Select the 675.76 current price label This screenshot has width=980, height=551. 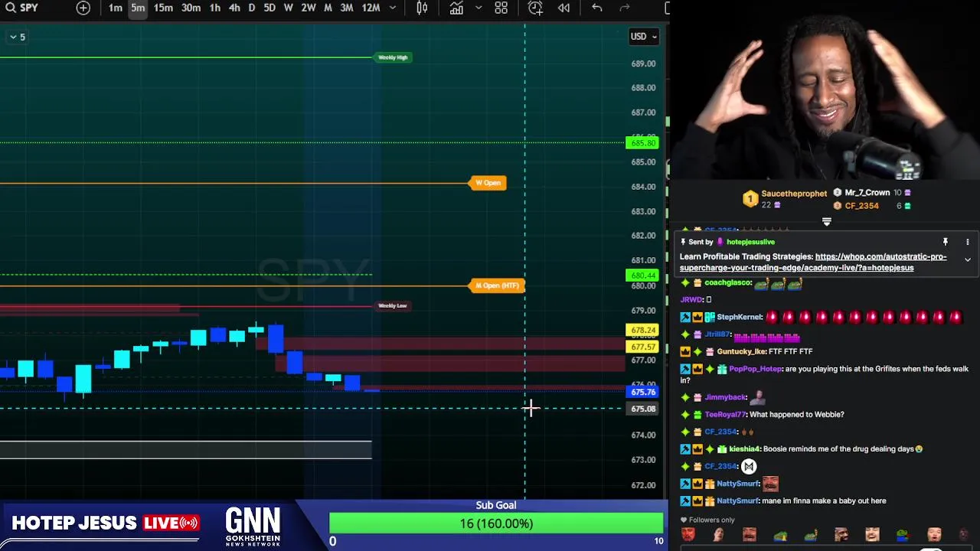pos(642,393)
